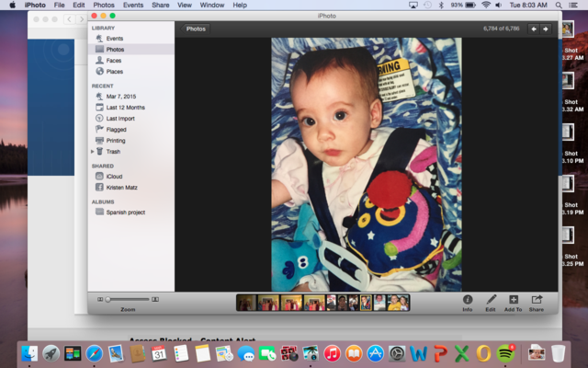Edit the photo with the pencil button

click(491, 303)
